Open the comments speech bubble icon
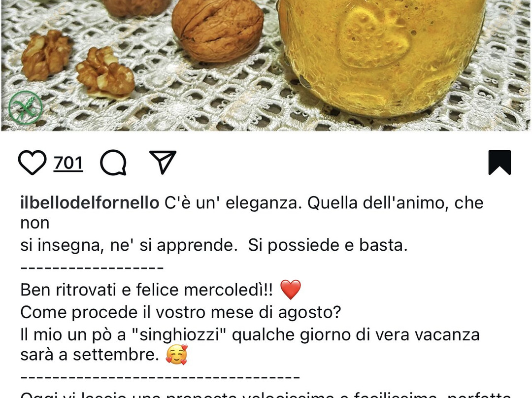 point(113,163)
